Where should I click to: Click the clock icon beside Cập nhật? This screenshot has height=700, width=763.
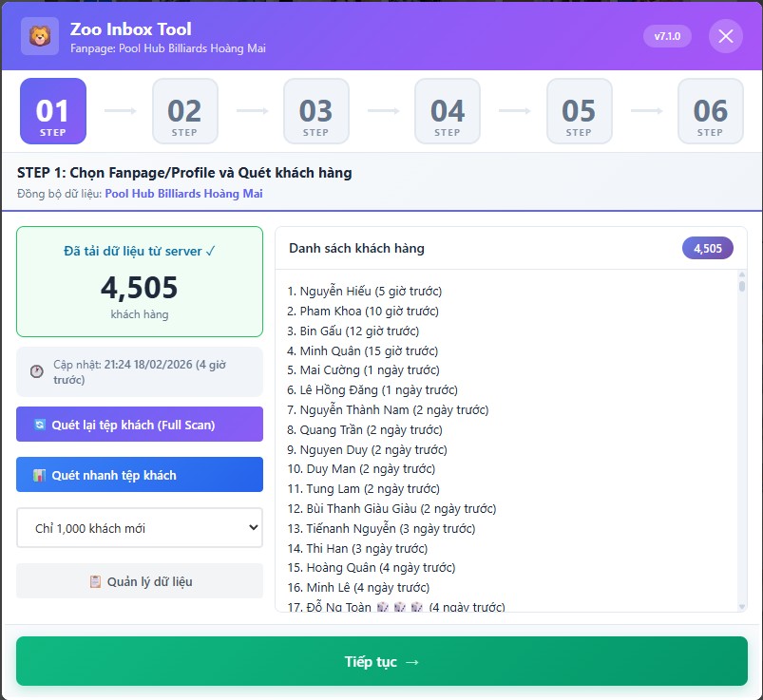click(37, 371)
